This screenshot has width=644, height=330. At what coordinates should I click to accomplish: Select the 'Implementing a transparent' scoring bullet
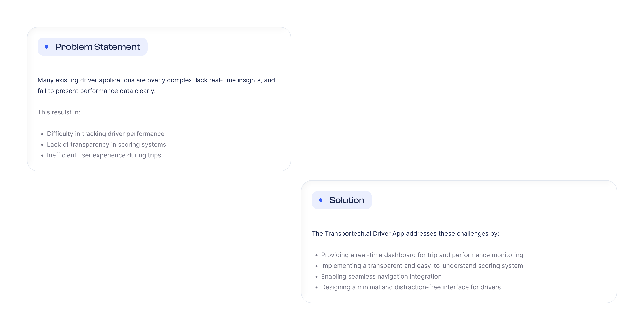tap(422, 266)
